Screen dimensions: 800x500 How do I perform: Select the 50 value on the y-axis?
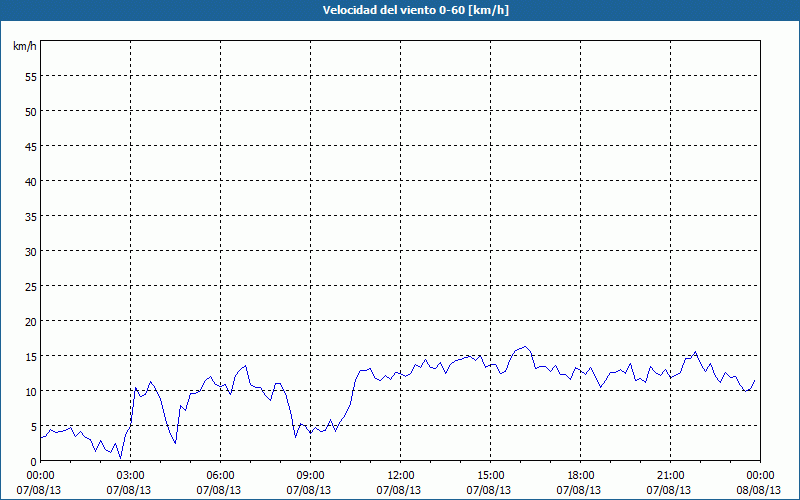click(x=31, y=111)
